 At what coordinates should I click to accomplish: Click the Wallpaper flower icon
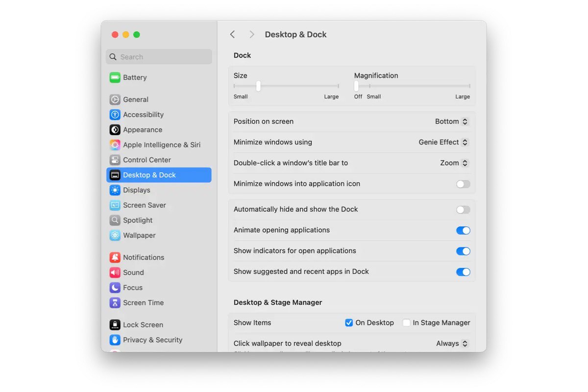tap(115, 236)
